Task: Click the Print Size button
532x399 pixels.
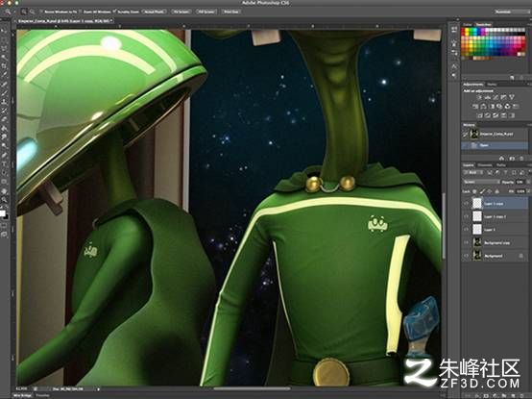Action: click(231, 12)
